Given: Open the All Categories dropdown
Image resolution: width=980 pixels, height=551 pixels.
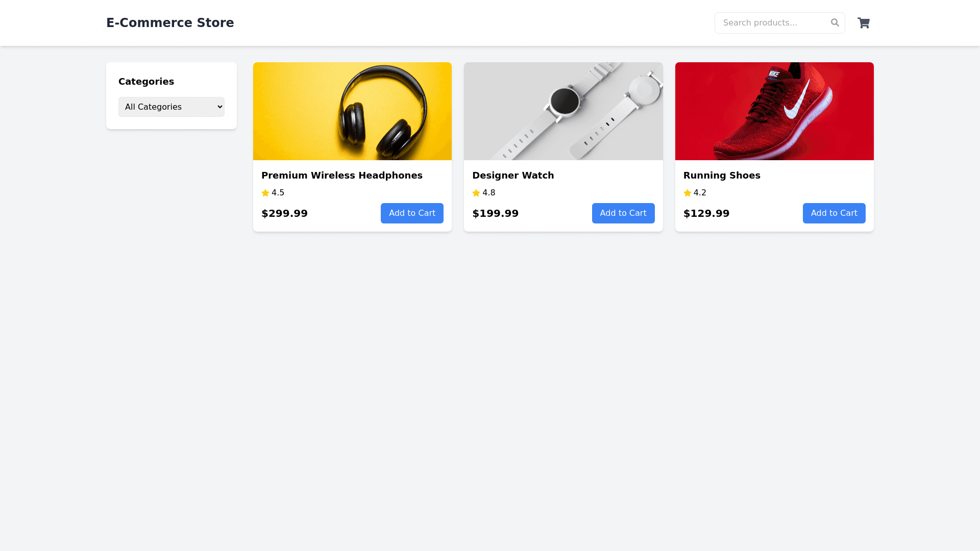Looking at the screenshot, I should 171,107.
